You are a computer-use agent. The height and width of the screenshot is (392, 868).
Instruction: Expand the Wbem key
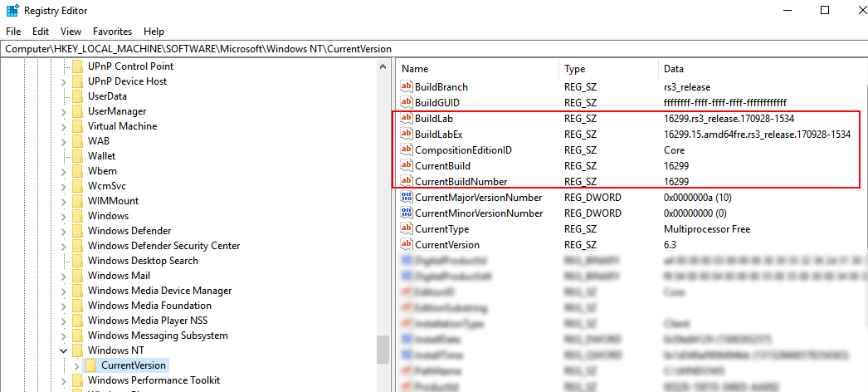[63, 171]
